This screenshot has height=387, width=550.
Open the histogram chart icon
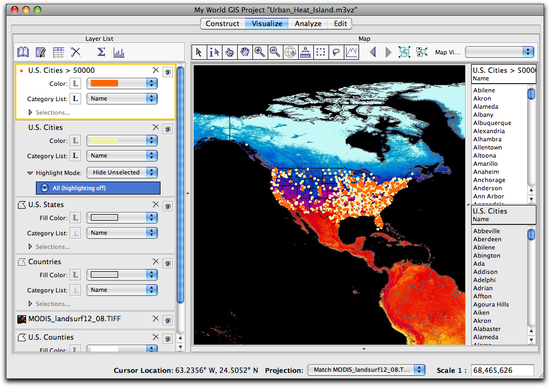(x=119, y=53)
